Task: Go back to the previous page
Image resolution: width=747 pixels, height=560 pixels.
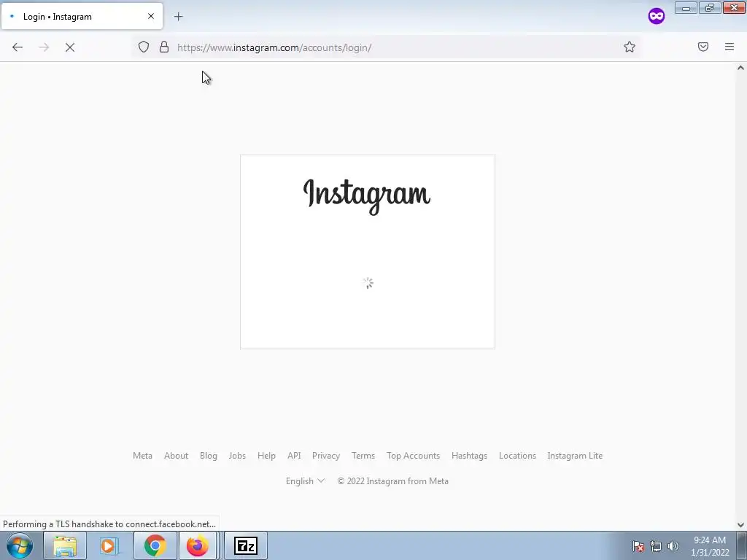Action: point(18,47)
